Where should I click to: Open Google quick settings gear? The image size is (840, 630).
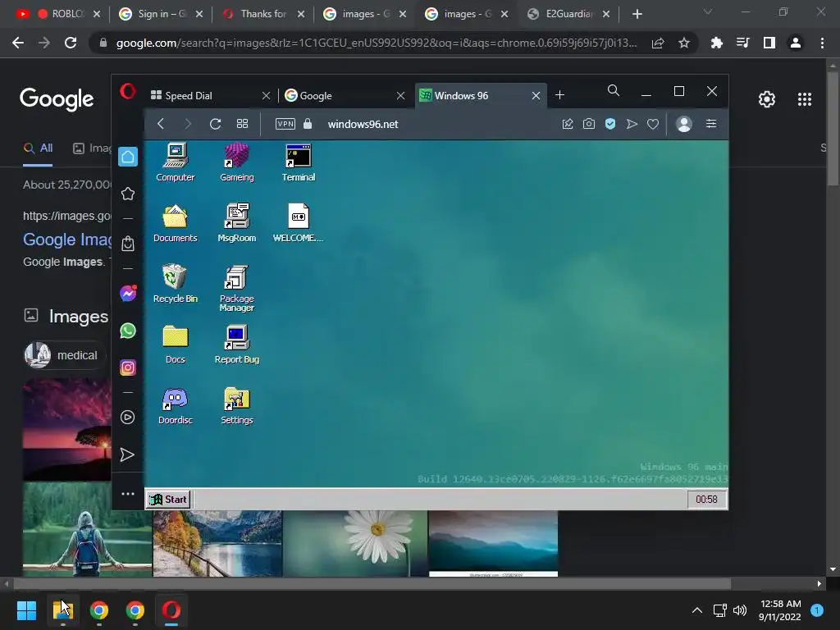767,99
